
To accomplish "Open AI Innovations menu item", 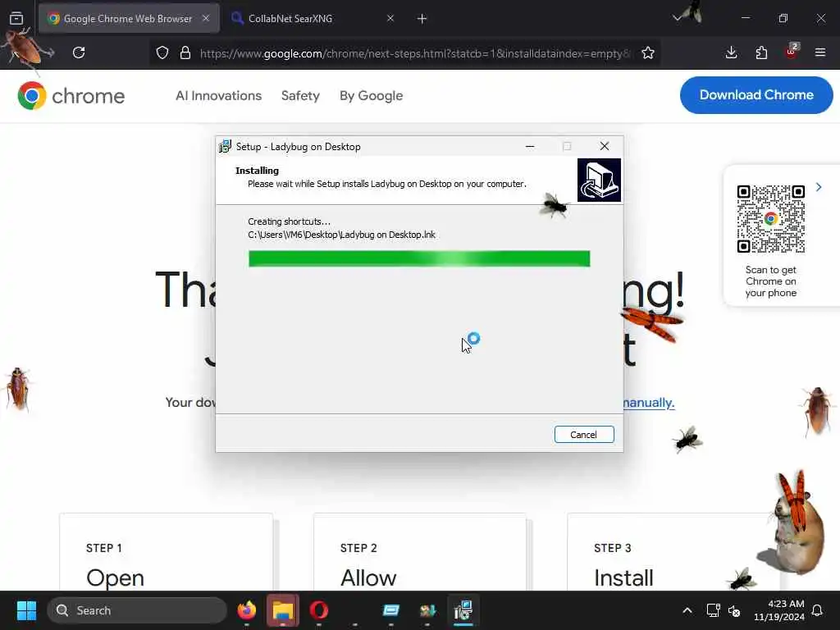I will [218, 96].
